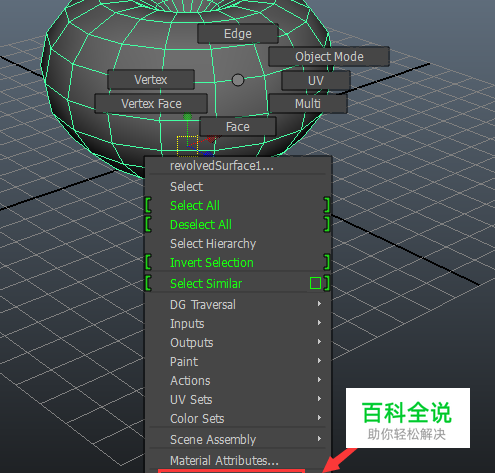Open the revolvedSurface1... entry
This screenshot has height=473, width=495.
(x=238, y=166)
